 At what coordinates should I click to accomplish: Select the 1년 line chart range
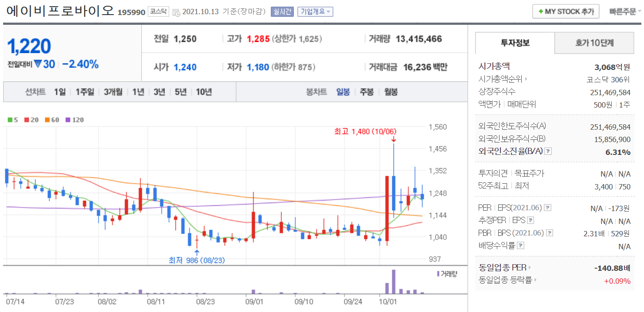(138, 92)
